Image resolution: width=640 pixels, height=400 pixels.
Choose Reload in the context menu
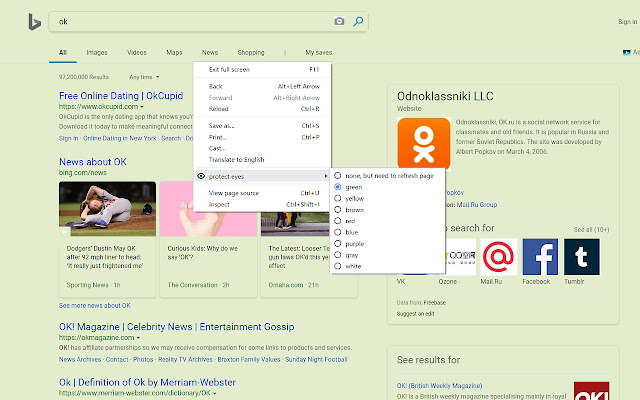click(262, 109)
